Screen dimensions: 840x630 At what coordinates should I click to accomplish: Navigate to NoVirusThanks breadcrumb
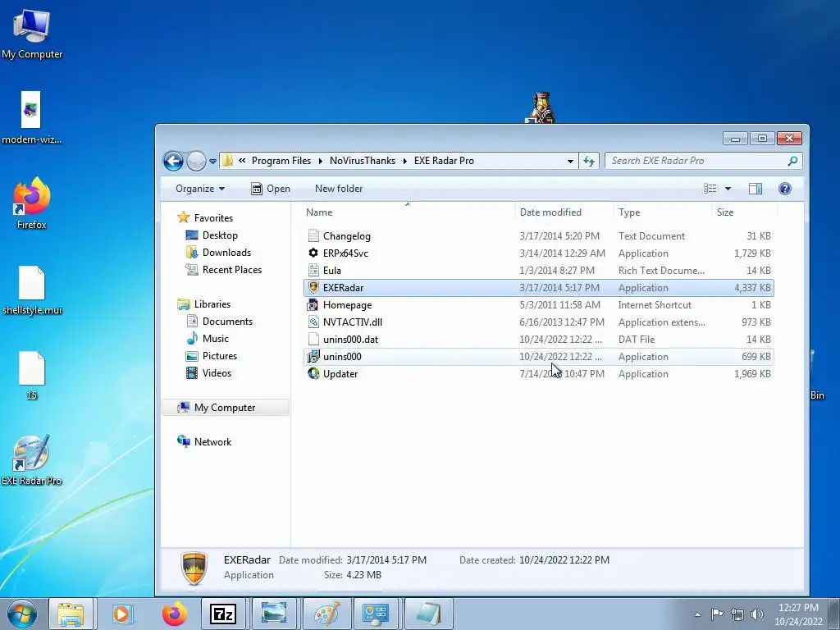tap(363, 161)
